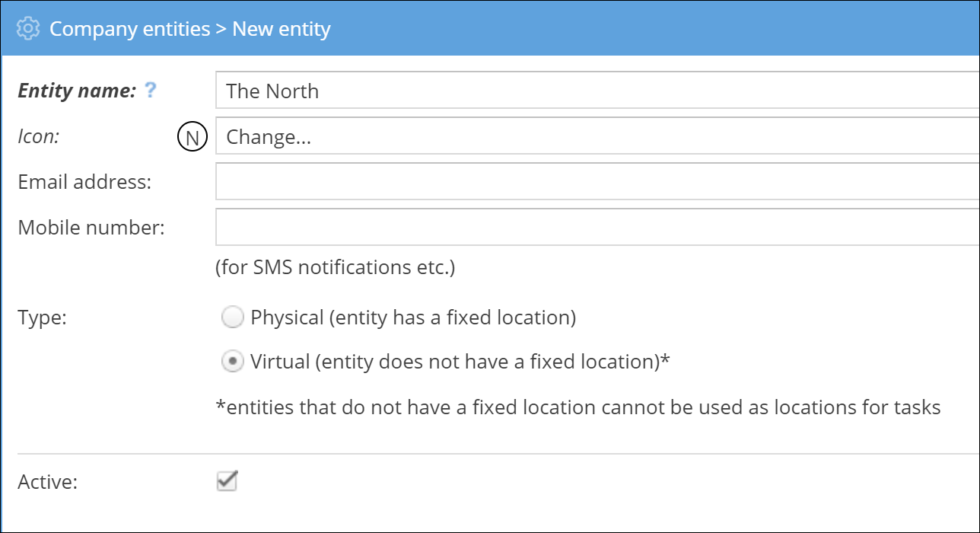Click the SMS notifications hint text
Image resolution: width=980 pixels, height=533 pixels.
click(336, 268)
